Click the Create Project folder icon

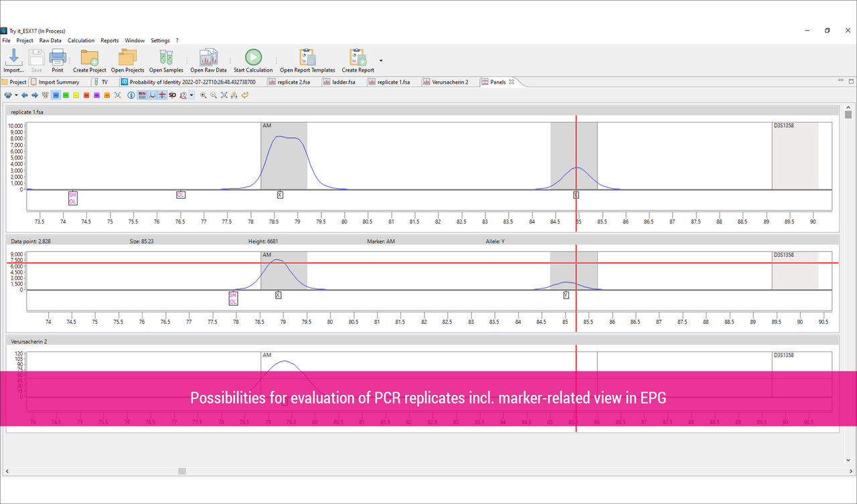click(x=90, y=56)
